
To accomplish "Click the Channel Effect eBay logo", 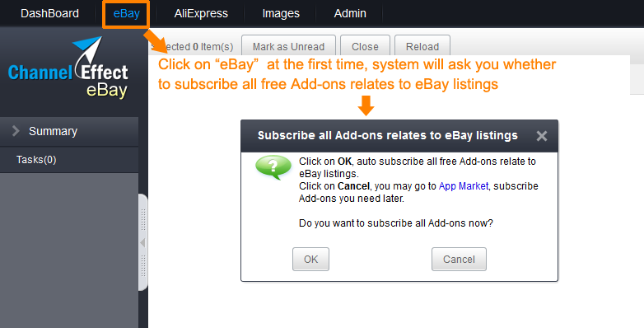I will (68, 68).
